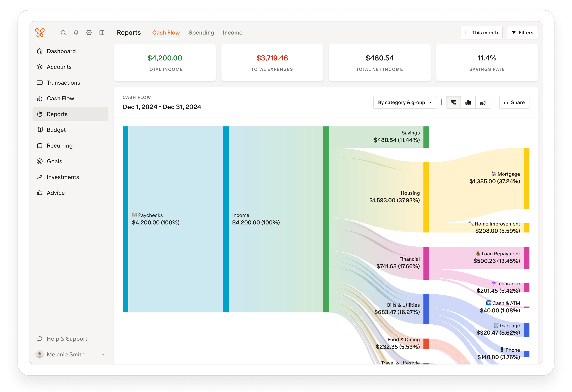Open the This month date selector
Image resolution: width=572 pixels, height=392 pixels.
[481, 32]
